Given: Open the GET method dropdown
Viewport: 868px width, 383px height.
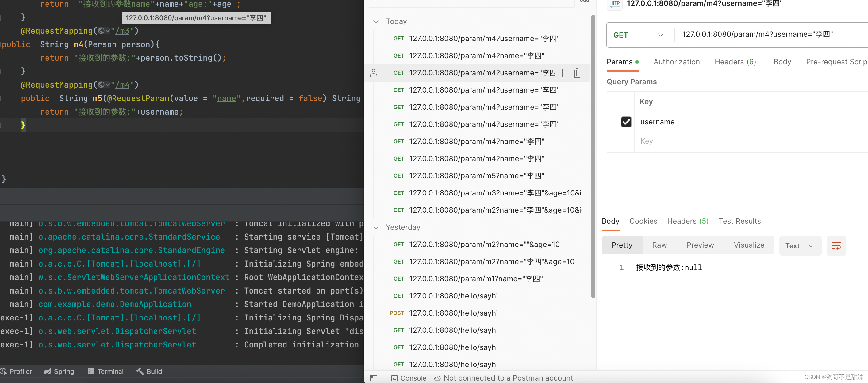Looking at the screenshot, I should click(x=639, y=35).
